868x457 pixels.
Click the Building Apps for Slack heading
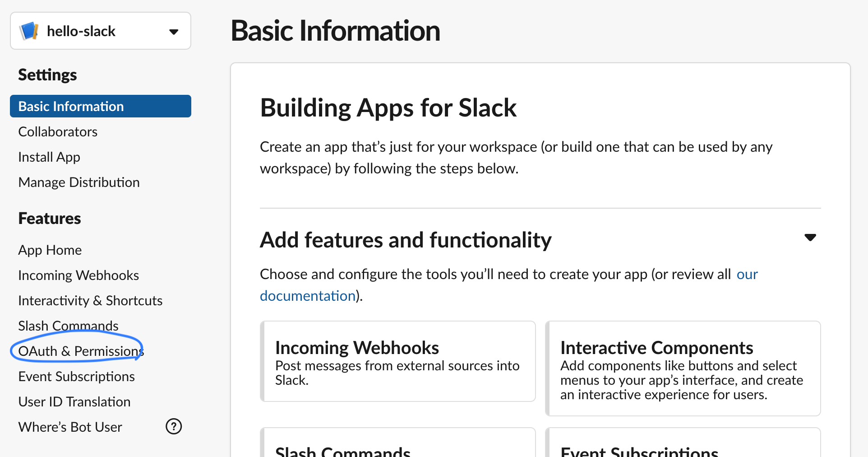[x=388, y=108]
